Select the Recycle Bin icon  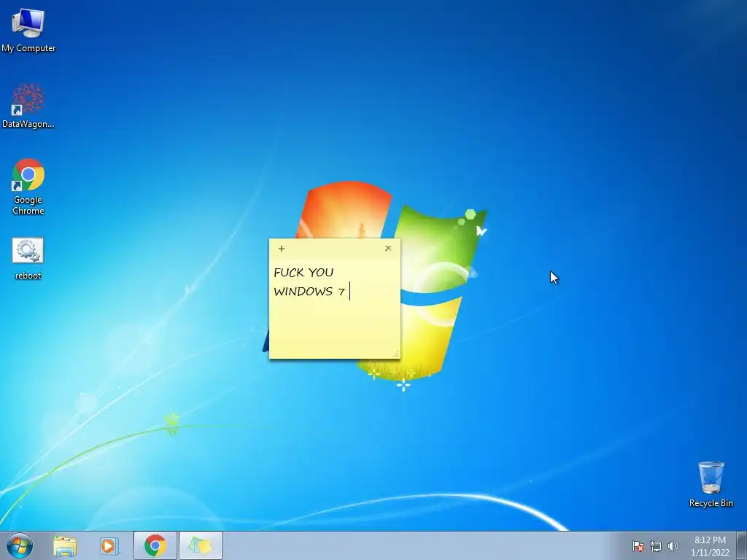point(711,484)
